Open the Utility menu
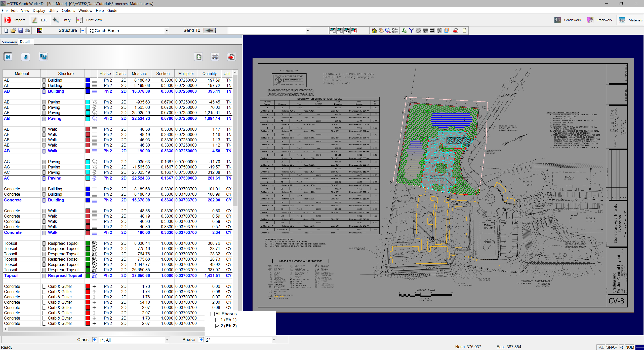This screenshot has height=350, width=644. 53,11
